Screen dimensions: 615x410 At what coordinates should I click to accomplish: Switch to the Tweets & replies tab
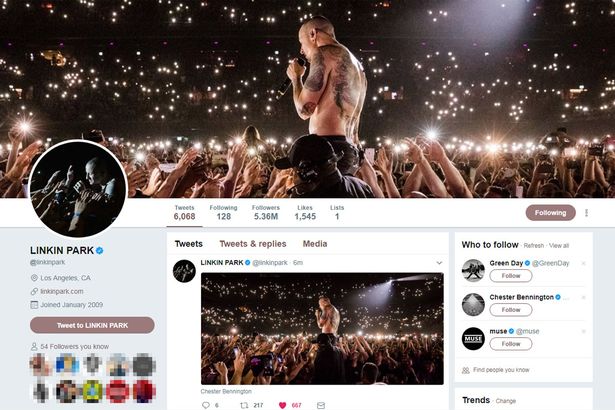click(253, 244)
